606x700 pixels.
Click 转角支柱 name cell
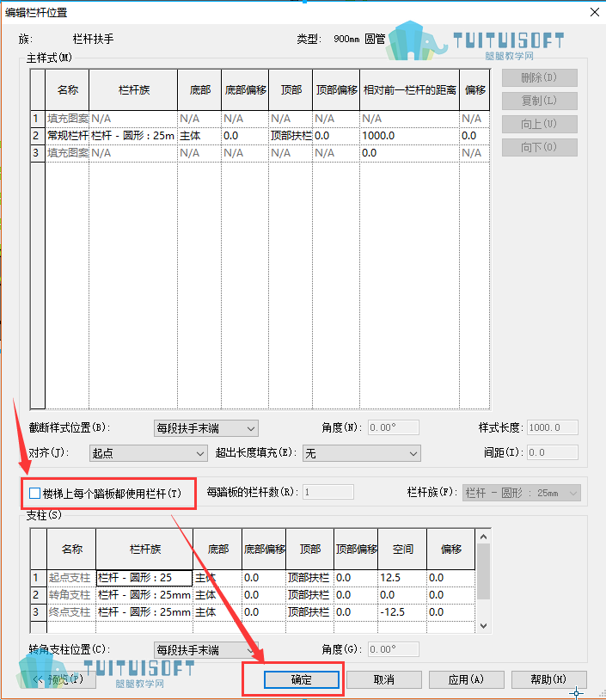(71, 595)
